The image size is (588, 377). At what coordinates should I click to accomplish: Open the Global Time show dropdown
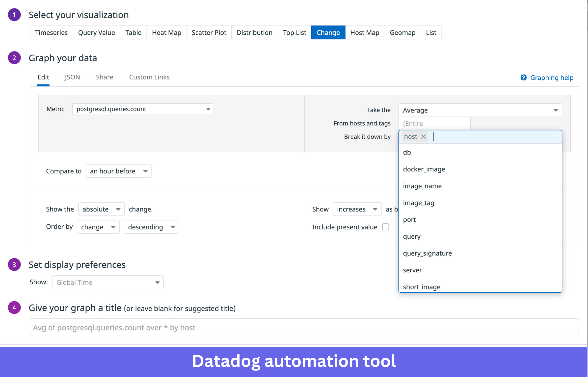coord(108,282)
